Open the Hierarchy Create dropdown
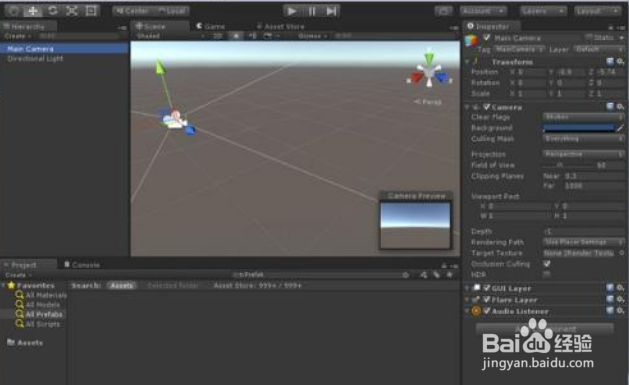 point(18,36)
